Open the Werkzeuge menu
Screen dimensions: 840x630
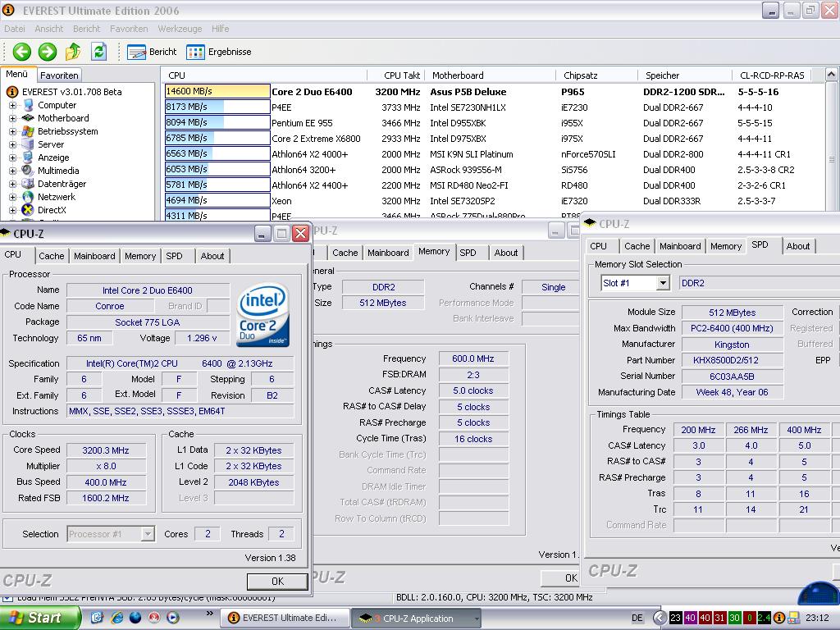click(180, 29)
